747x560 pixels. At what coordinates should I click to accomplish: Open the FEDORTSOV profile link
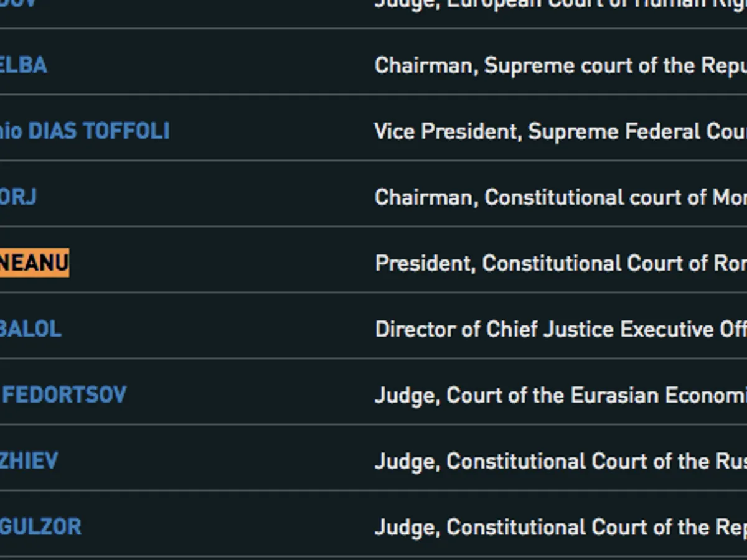click(x=64, y=395)
